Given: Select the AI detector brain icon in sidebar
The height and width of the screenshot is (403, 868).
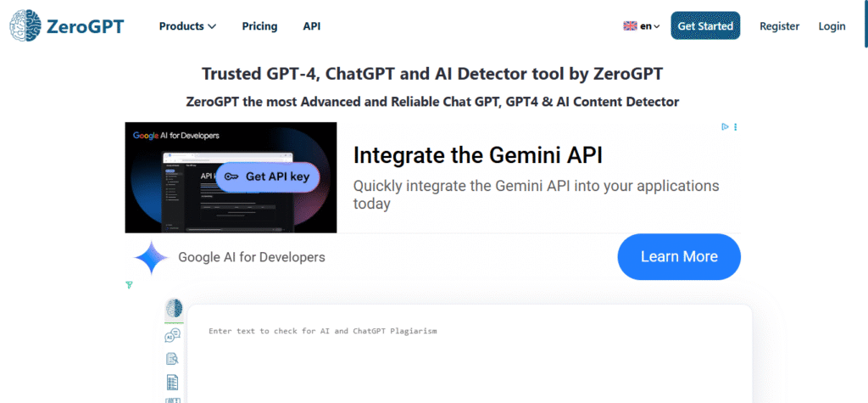Looking at the screenshot, I should (173, 308).
